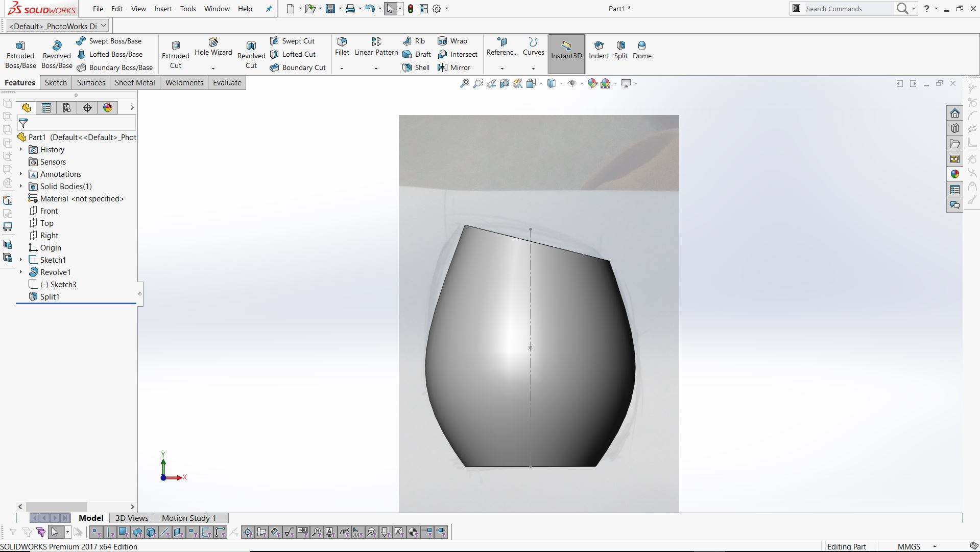Switch to the Sheet Metal tab
Image resolution: width=980 pixels, height=552 pixels.
click(x=135, y=83)
